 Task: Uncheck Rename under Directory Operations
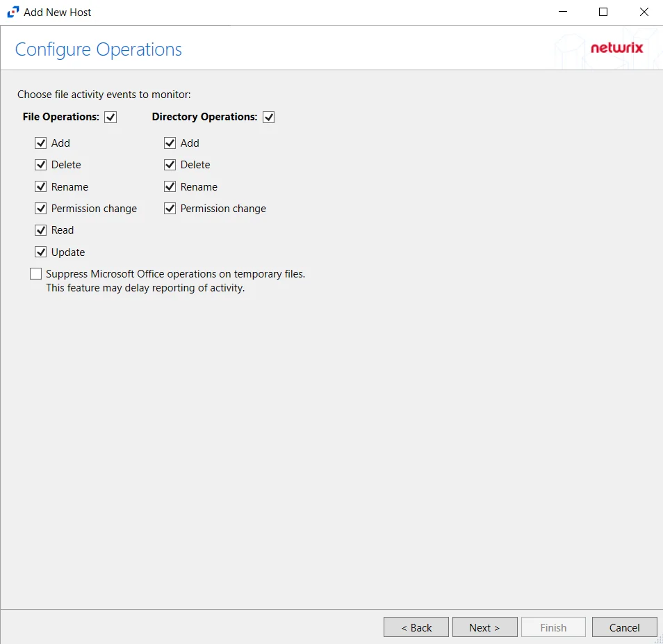(170, 186)
